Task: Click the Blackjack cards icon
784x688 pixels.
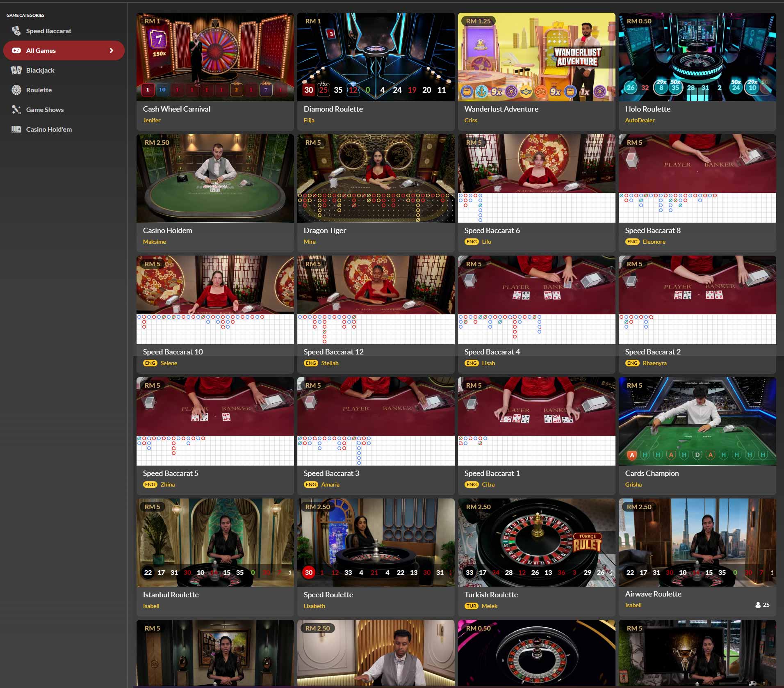Action: 16,70
